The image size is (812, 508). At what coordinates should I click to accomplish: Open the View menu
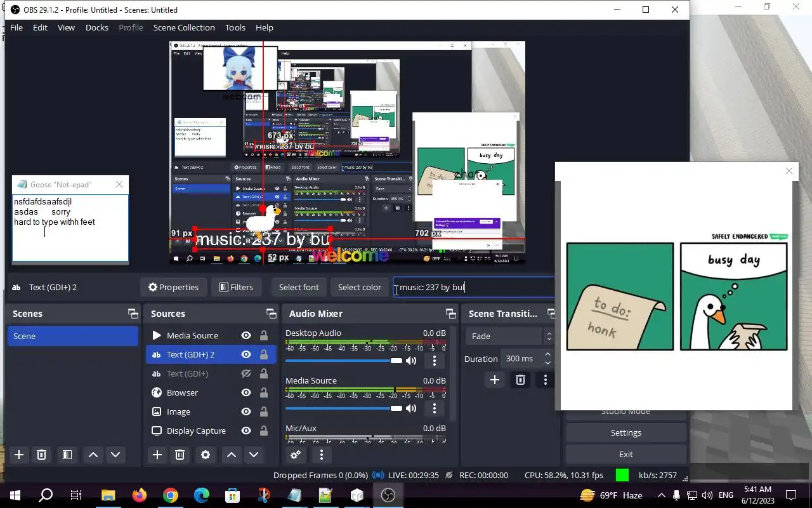(66, 27)
